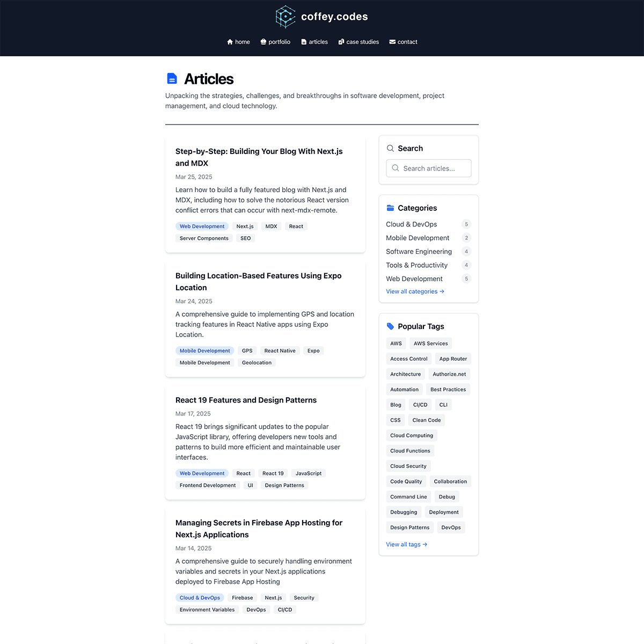Focus the Search articles input field
Viewport: 644px width, 644px height.
(429, 168)
